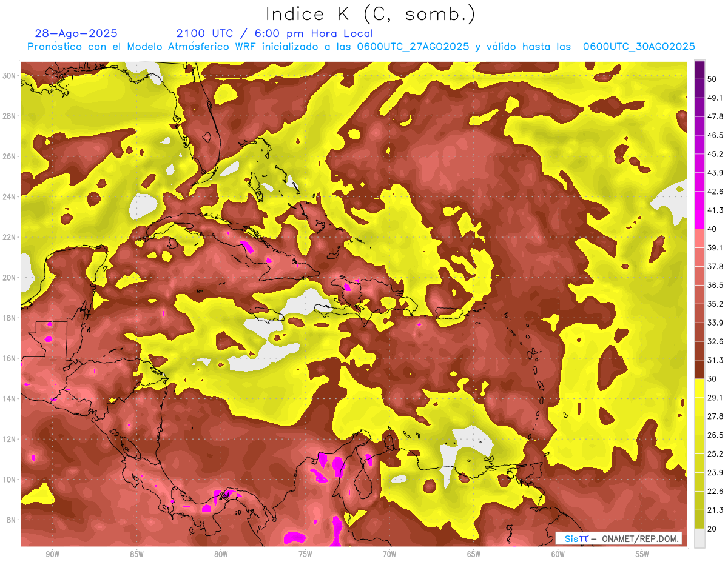Click the "29.1" colorbar label

[715, 397]
